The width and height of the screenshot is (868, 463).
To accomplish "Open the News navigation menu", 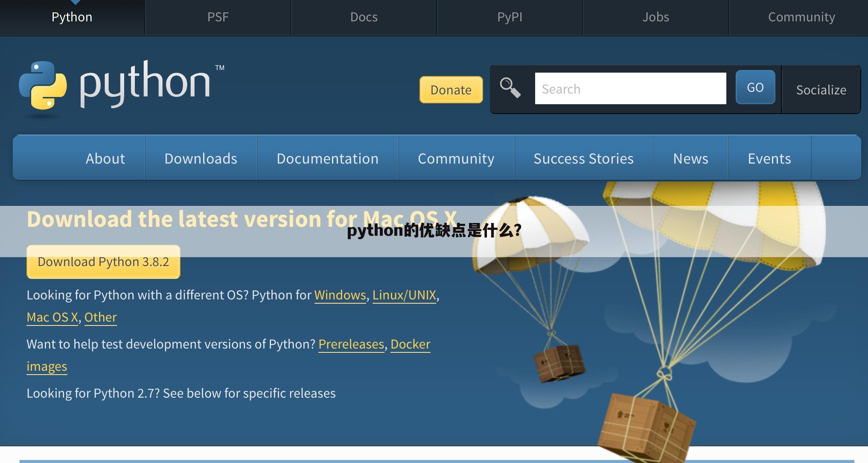I will point(691,158).
